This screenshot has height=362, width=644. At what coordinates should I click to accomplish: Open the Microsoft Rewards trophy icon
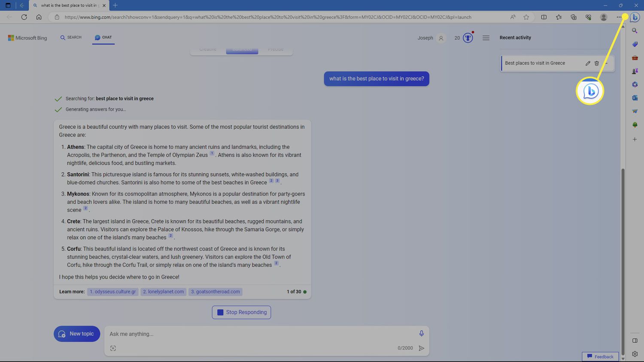point(468,38)
